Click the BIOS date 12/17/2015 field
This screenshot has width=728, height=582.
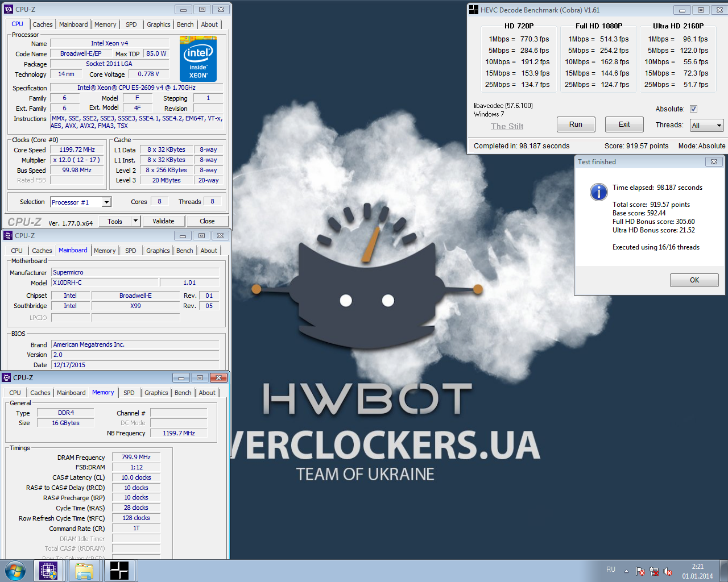[135, 365]
